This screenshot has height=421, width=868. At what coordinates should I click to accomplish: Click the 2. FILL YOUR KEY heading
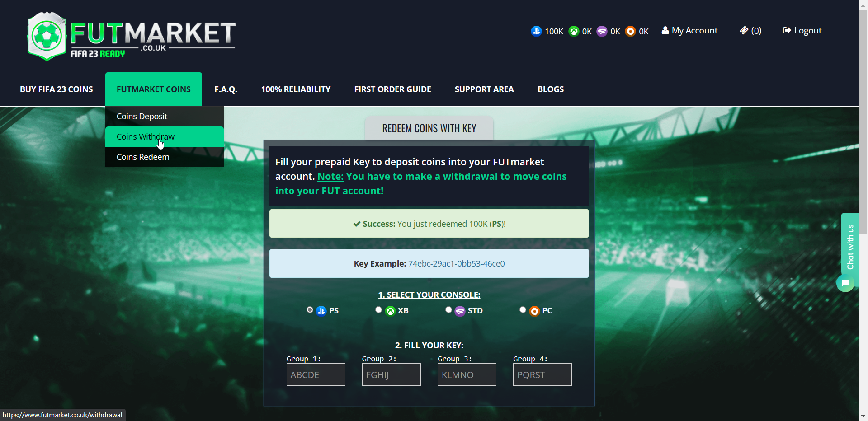coord(429,346)
